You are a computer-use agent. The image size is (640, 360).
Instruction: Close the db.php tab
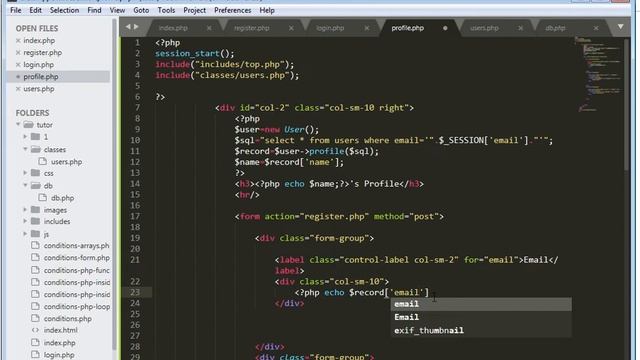click(596, 28)
